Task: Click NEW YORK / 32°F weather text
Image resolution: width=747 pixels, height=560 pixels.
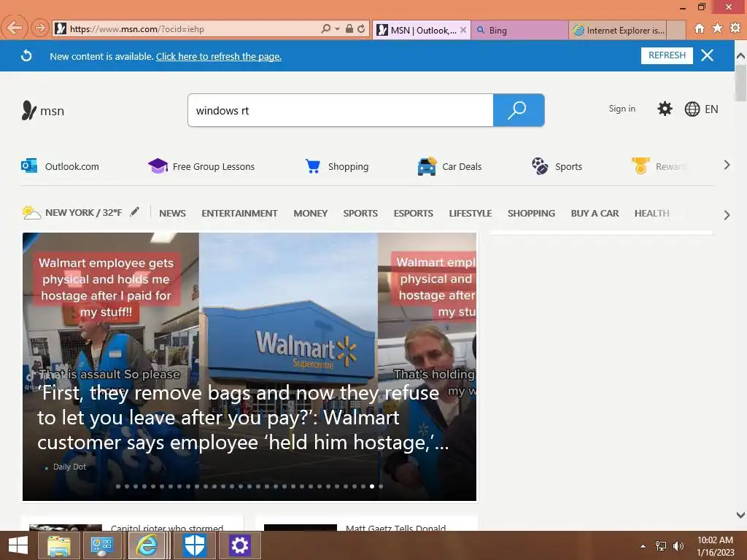Action: pyautogui.click(x=83, y=212)
